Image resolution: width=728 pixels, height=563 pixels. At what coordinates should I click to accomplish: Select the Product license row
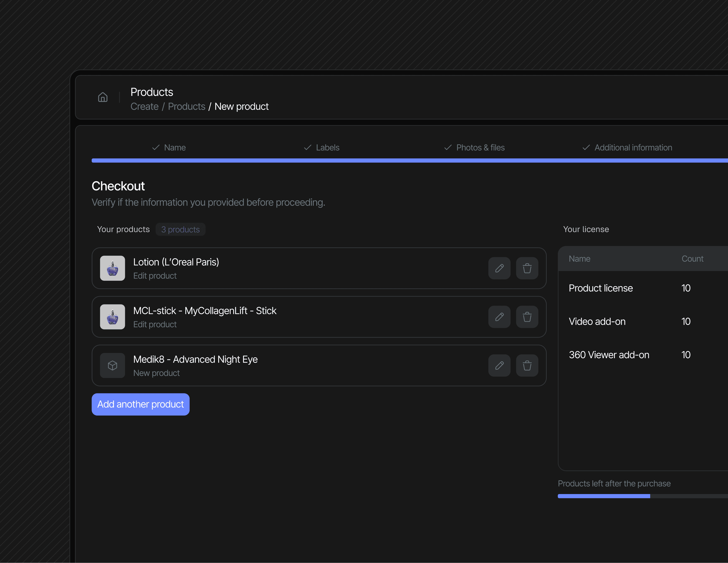600,288
